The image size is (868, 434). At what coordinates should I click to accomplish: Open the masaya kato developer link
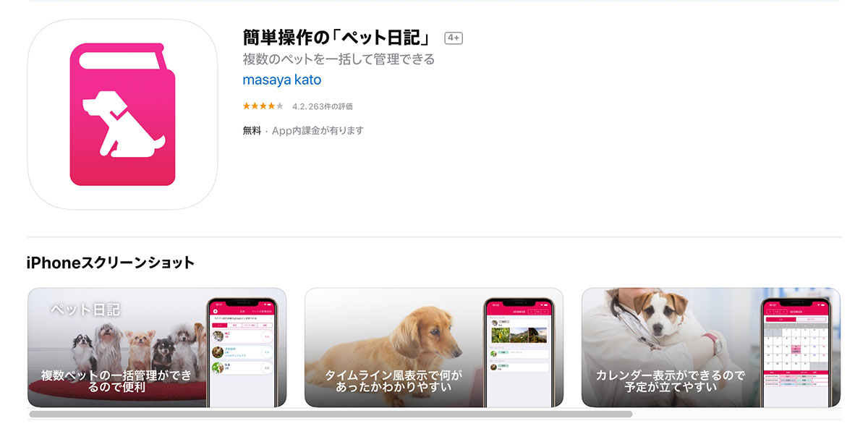(x=282, y=80)
